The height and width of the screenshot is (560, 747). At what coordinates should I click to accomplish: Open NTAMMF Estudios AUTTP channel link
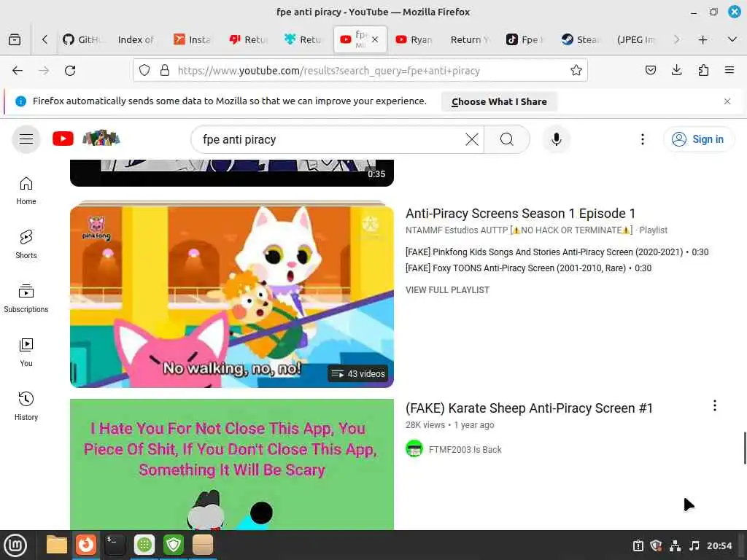(519, 230)
